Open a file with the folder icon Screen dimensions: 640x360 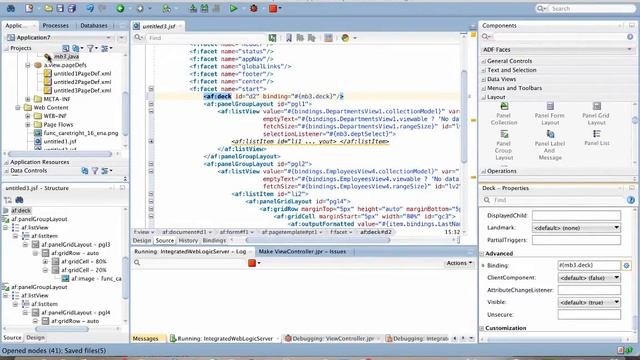[48, 8]
